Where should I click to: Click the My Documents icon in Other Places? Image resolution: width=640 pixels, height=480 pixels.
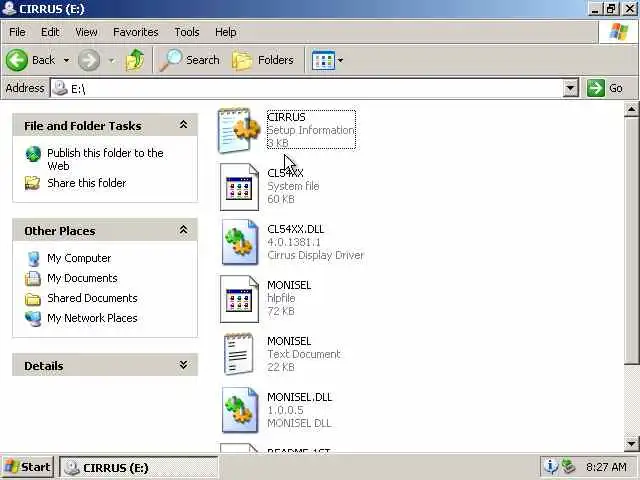pyautogui.click(x=33, y=278)
